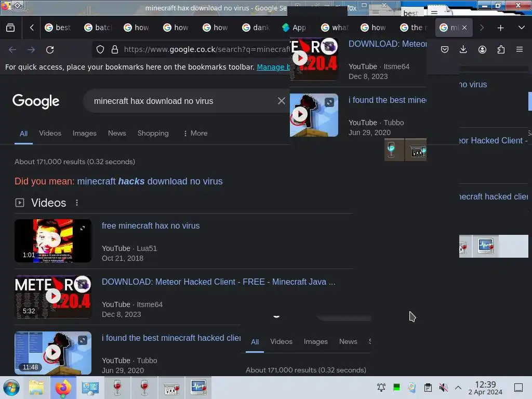Open the Windows Start button
532x399 pixels.
[x=11, y=388]
